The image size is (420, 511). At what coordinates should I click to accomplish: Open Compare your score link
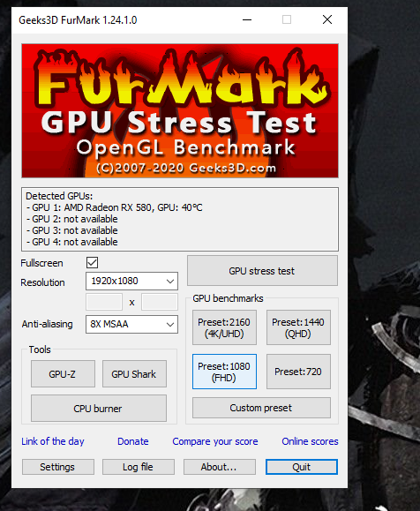215,441
